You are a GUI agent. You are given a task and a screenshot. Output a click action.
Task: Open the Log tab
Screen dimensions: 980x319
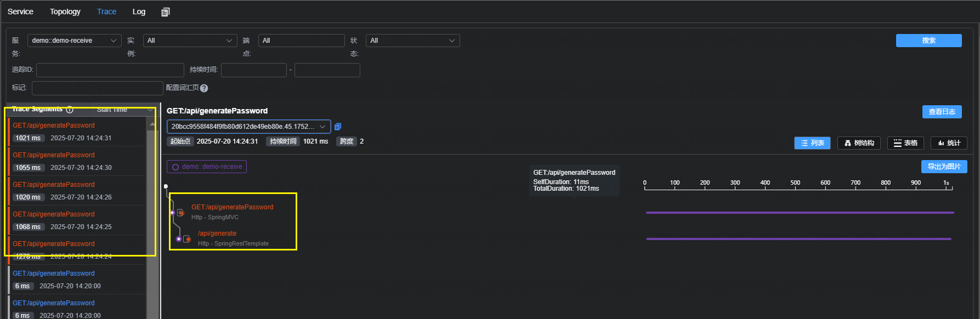pos(139,12)
